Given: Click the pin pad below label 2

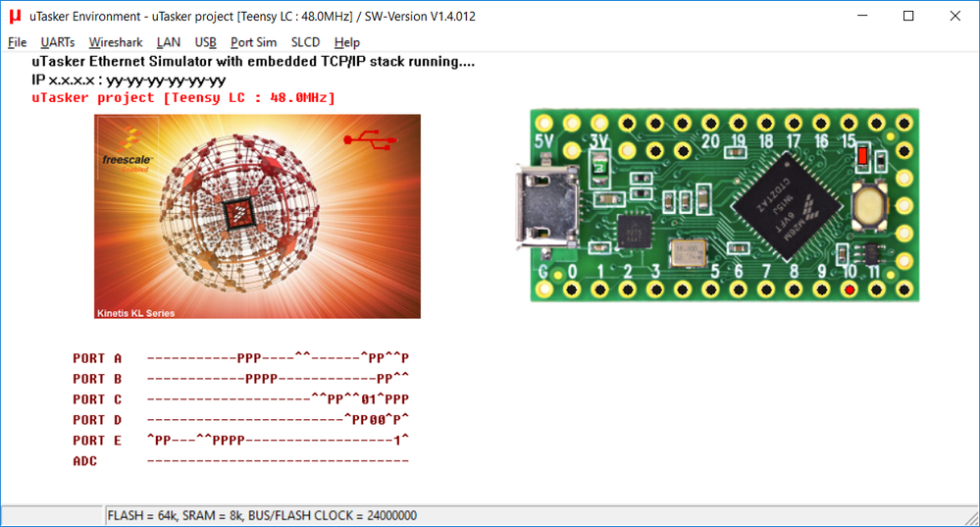Looking at the screenshot, I should pos(628,290).
